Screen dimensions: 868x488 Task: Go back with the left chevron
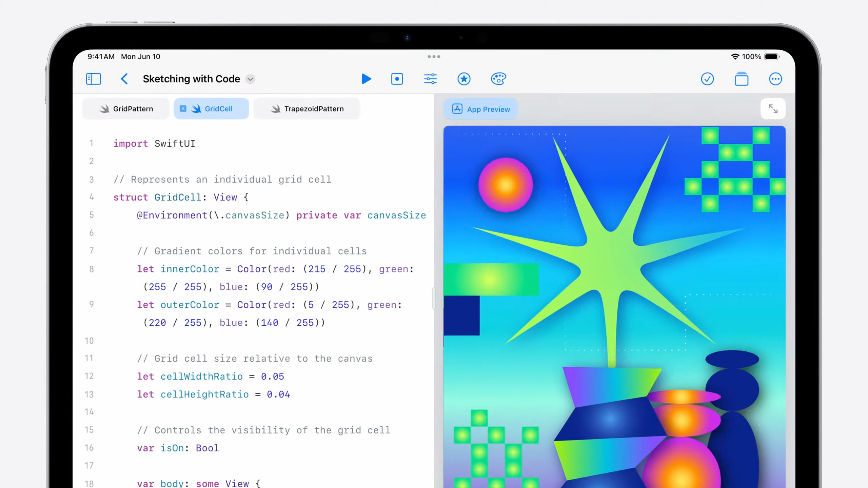click(x=124, y=79)
